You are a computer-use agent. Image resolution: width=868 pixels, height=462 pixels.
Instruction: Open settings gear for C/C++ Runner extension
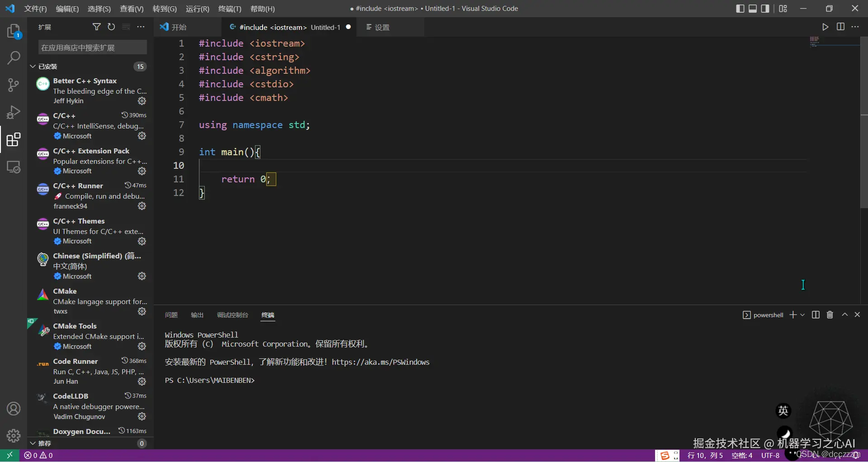142,206
